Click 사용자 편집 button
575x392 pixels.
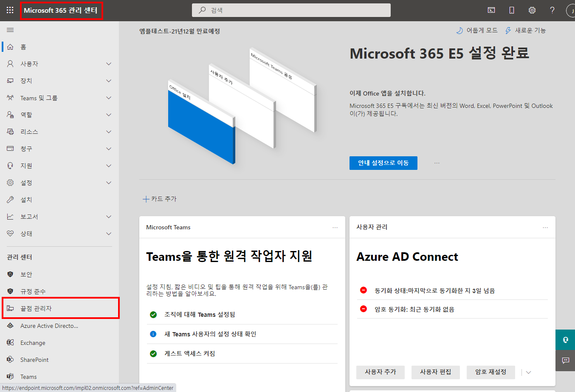[436, 372]
